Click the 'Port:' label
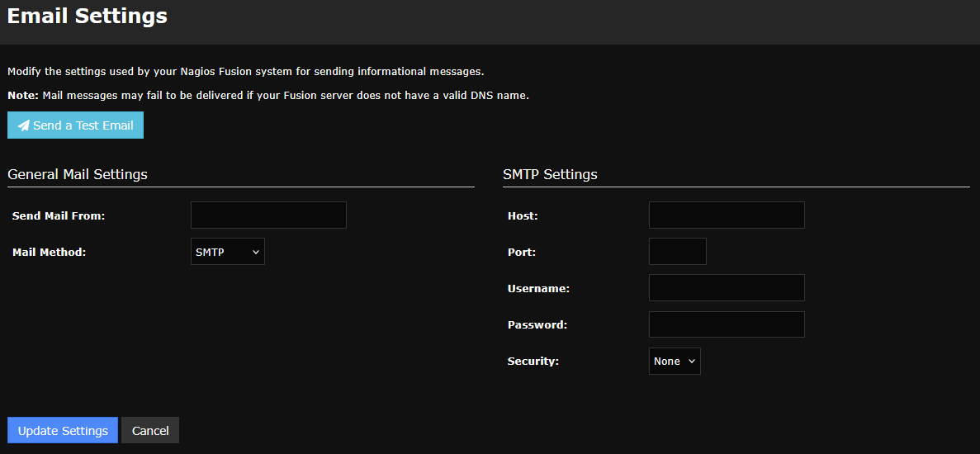 pos(522,252)
